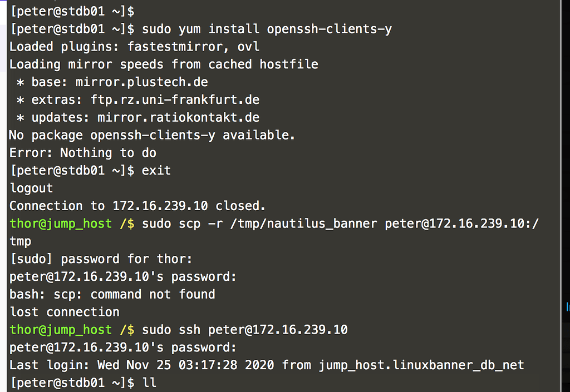This screenshot has height=392, width=570.
Task: Click the green thor@jump_host prompt before the scp command
Action: click(x=61, y=224)
